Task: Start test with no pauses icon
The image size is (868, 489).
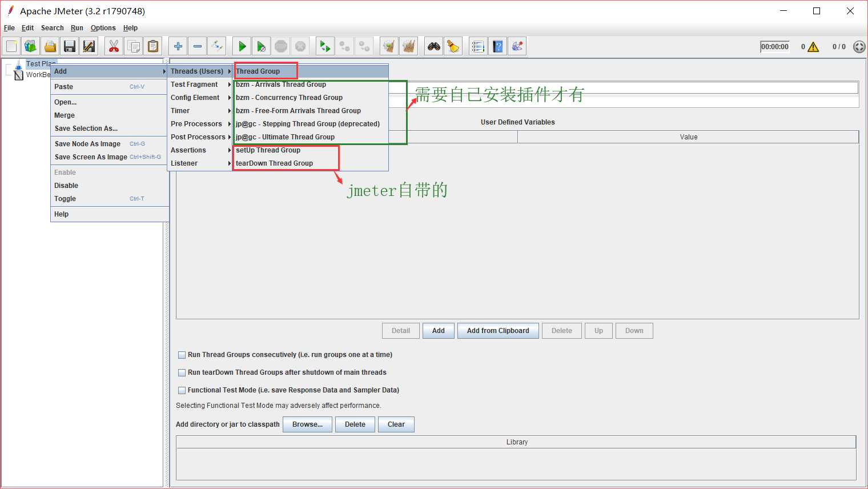Action: tap(262, 46)
